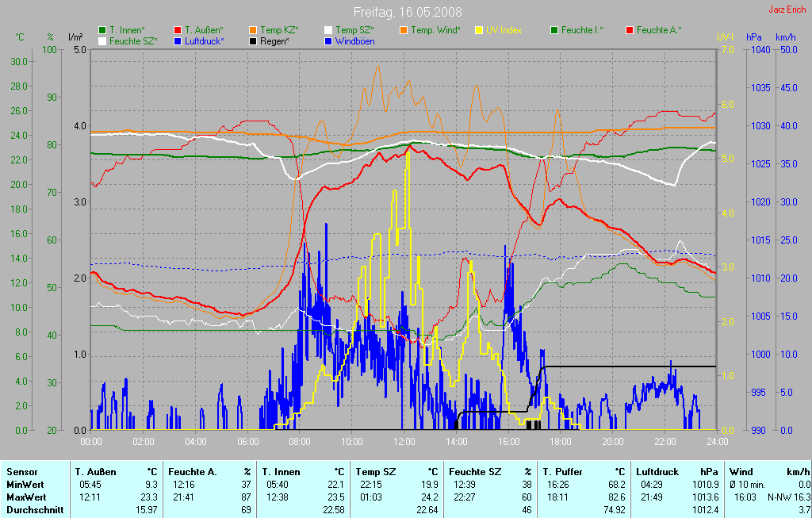Click the 'Temp. Wind*' legend label
The width and height of the screenshot is (812, 518).
[x=435, y=31]
